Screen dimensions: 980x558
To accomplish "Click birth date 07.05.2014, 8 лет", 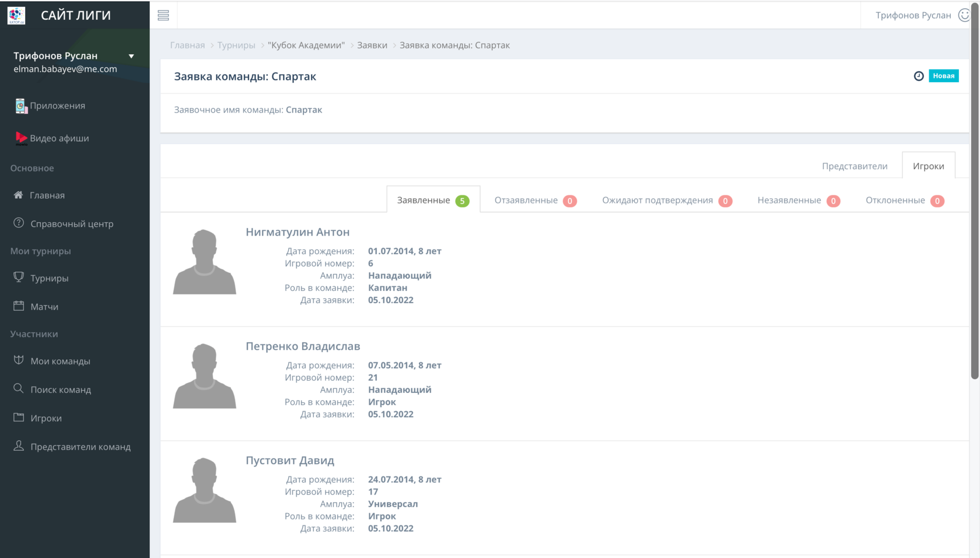I will tap(404, 365).
